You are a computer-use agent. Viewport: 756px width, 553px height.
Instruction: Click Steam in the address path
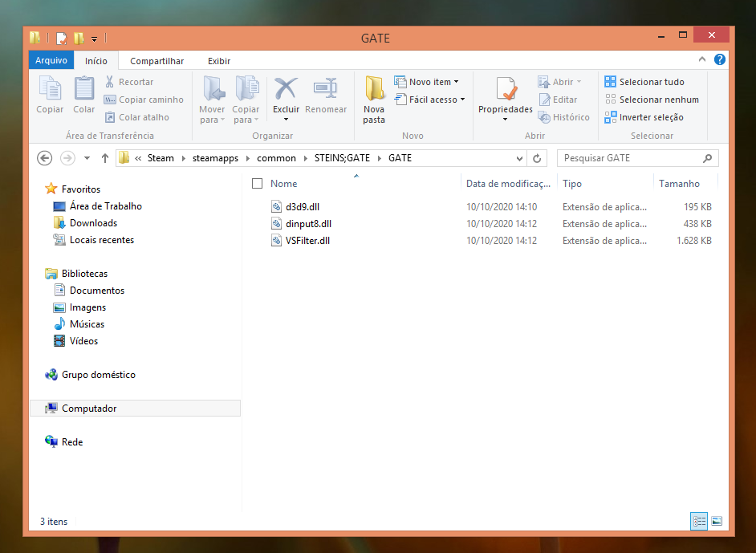tap(161, 157)
